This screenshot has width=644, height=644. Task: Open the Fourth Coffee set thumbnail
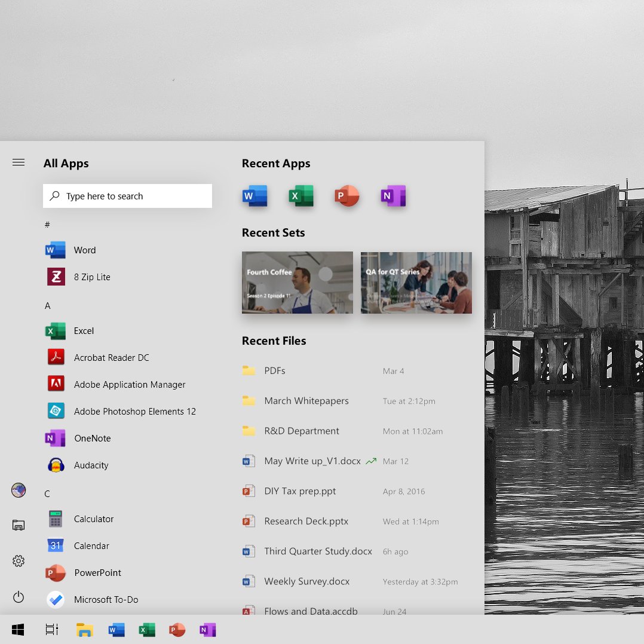click(297, 283)
